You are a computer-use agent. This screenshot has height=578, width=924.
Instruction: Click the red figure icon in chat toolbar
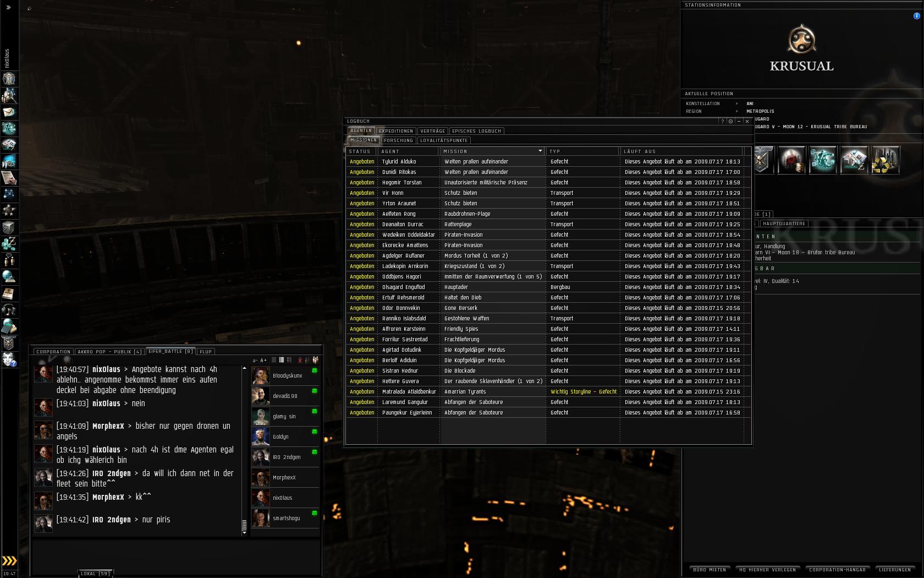[x=300, y=360]
